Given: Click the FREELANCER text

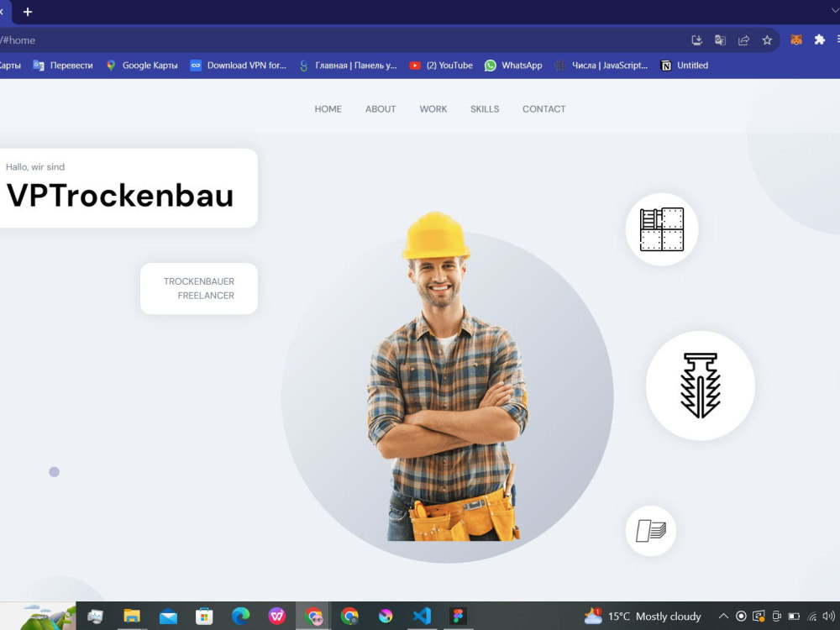Looking at the screenshot, I should 206,296.
